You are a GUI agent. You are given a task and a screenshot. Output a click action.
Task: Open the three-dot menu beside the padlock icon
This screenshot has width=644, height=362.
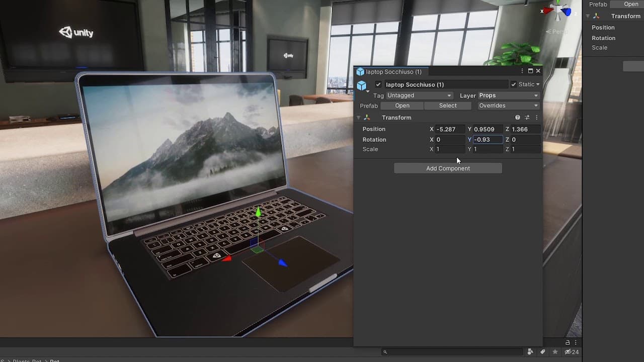576,342
